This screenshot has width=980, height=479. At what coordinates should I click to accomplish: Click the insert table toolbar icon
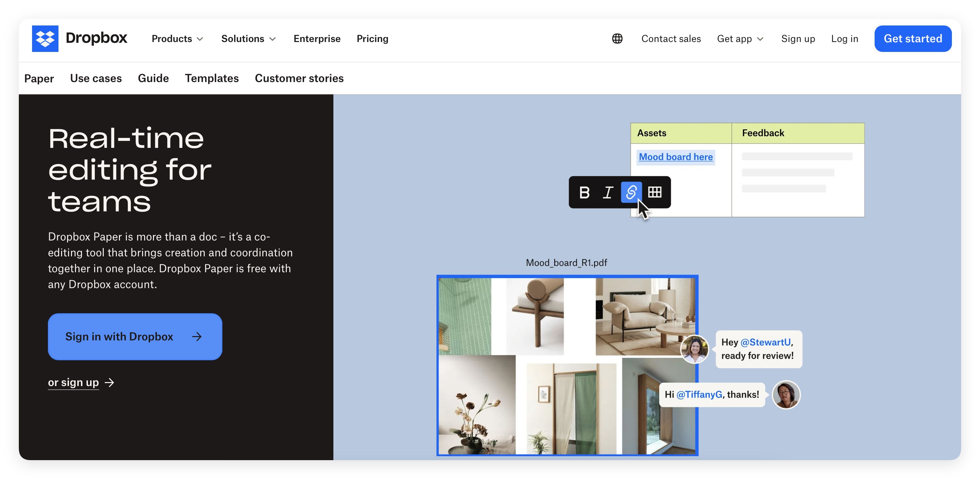tap(655, 192)
